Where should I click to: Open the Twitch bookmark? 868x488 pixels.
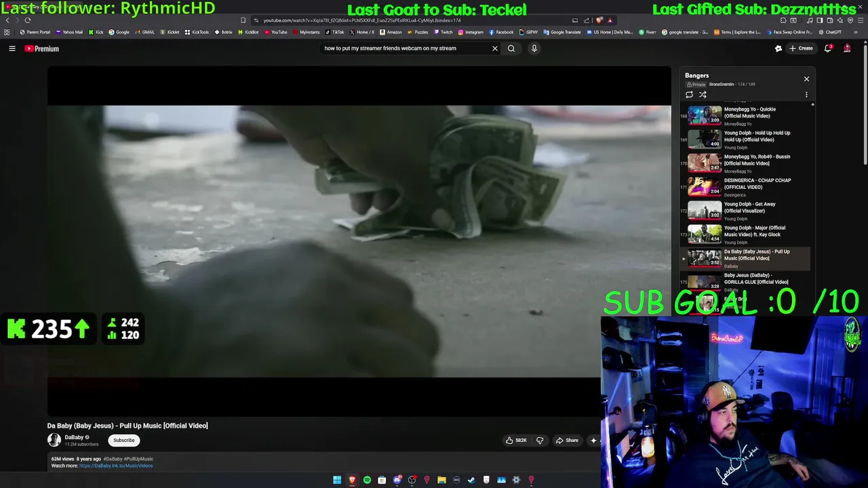pyautogui.click(x=443, y=32)
